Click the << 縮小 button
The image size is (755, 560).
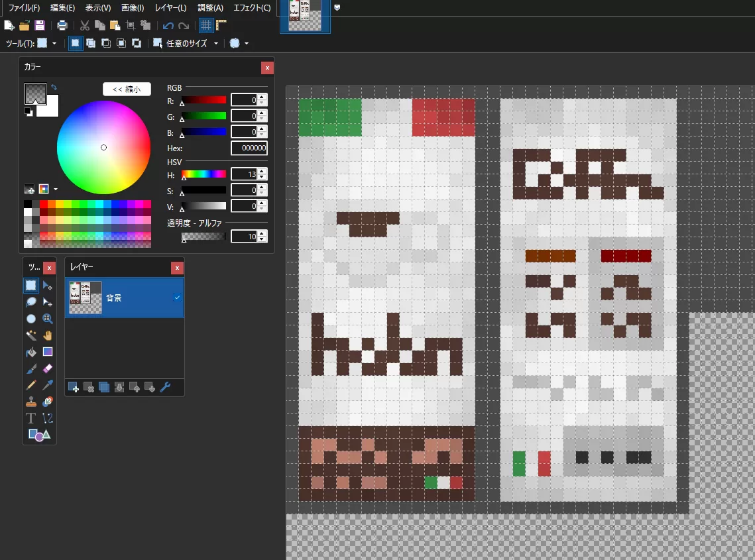coord(127,89)
